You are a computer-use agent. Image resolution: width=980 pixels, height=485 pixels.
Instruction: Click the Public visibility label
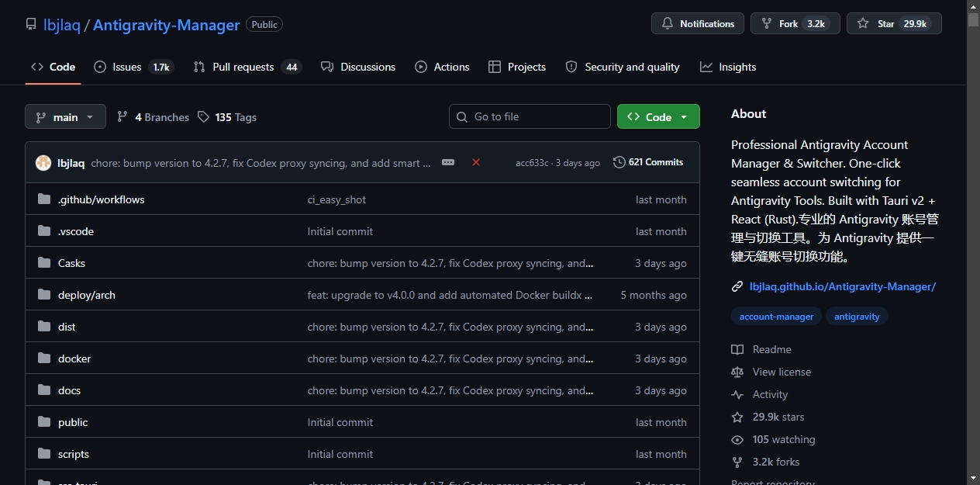point(264,24)
